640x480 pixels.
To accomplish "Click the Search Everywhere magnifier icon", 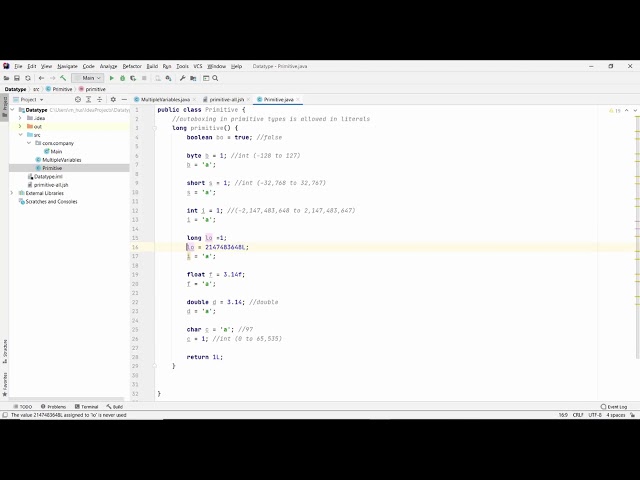I will click(216, 78).
